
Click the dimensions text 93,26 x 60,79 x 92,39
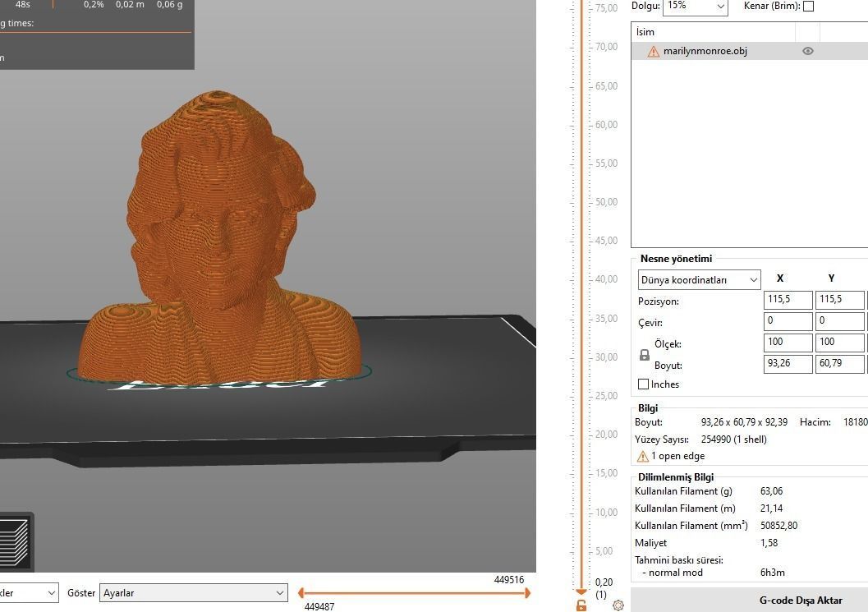click(x=744, y=422)
